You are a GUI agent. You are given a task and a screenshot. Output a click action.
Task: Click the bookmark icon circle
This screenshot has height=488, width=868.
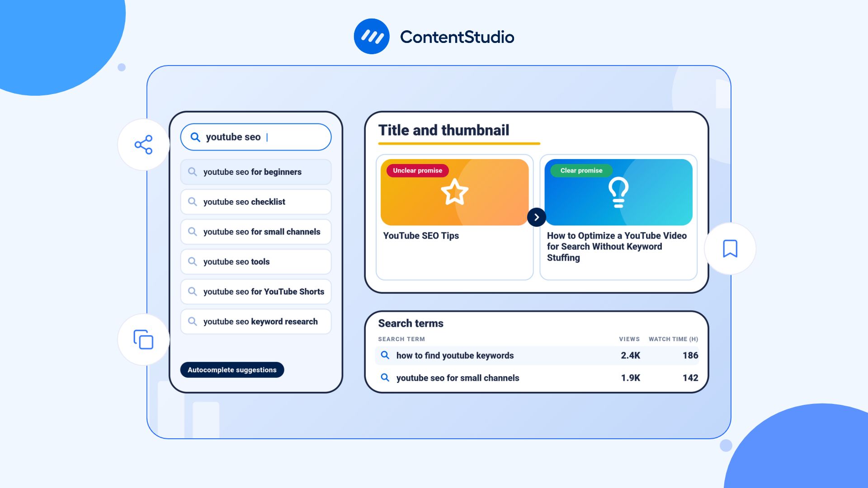(x=730, y=249)
